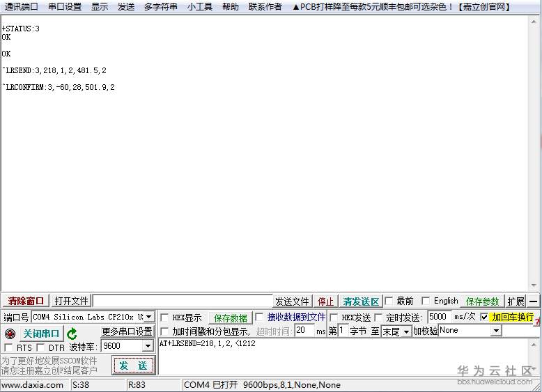Click the 停止 button
This screenshot has height=392, width=542.
pyautogui.click(x=325, y=301)
